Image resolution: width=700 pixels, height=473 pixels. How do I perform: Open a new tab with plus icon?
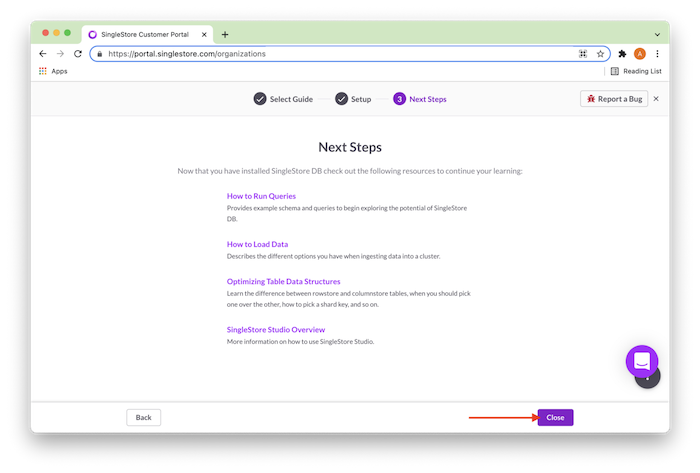pyautogui.click(x=225, y=34)
